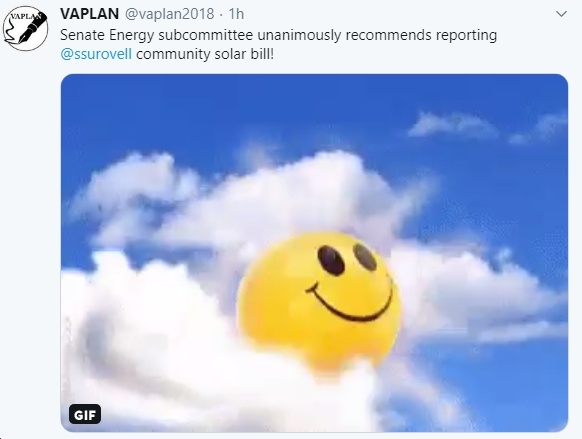The image size is (582, 439).
Task: Open the VAPLAN profile avatar
Action: coord(25,29)
